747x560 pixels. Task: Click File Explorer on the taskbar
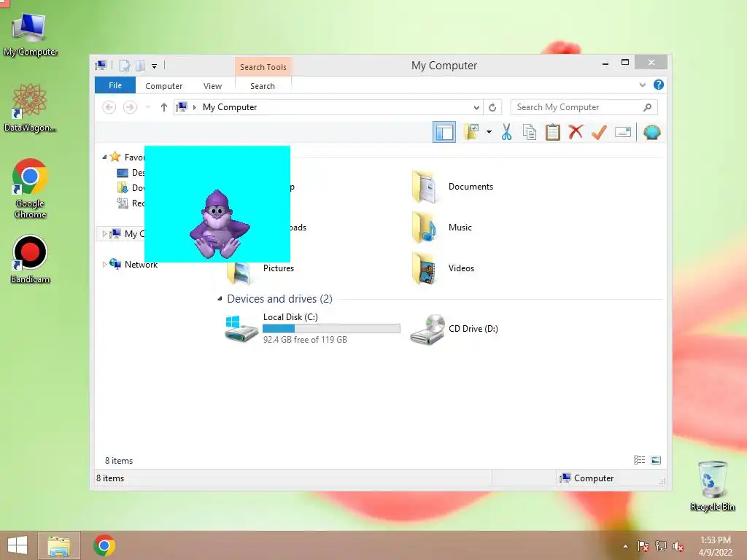click(x=59, y=545)
